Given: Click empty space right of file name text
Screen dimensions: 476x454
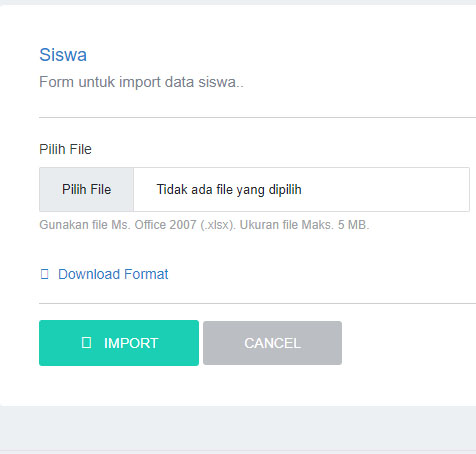Looking at the screenshot, I should [x=385, y=189].
